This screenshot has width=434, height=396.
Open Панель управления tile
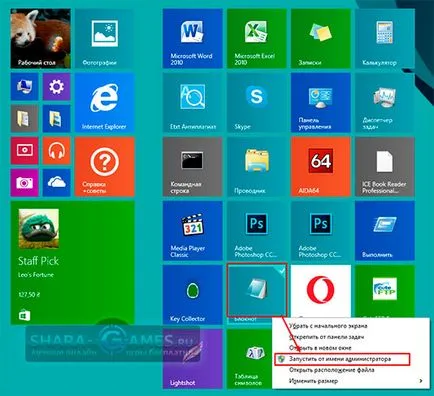point(321,103)
